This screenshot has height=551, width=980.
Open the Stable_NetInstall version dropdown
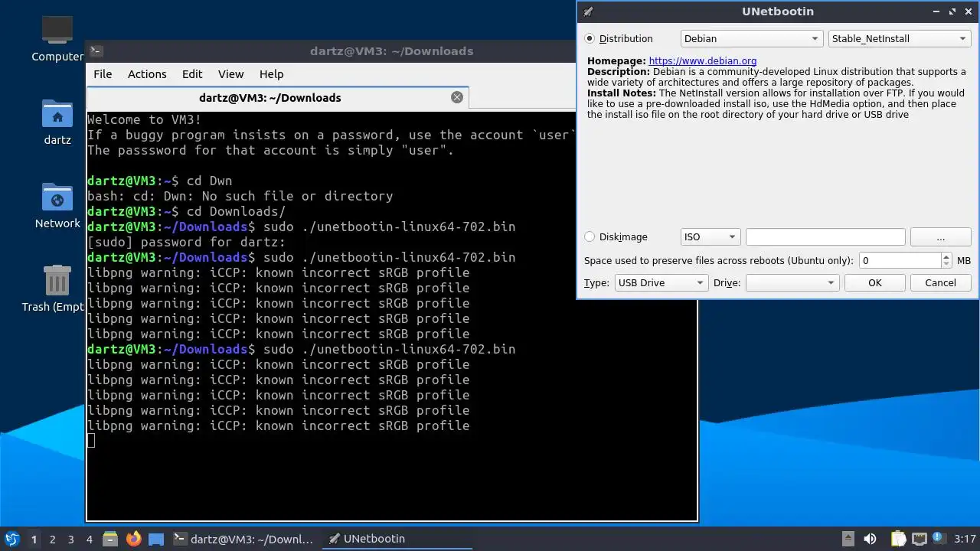[x=900, y=38]
